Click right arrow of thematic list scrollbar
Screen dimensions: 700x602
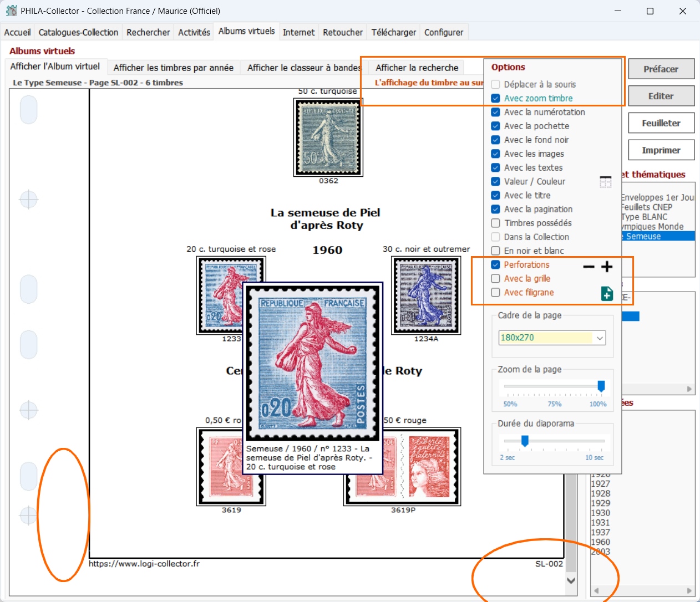689,389
